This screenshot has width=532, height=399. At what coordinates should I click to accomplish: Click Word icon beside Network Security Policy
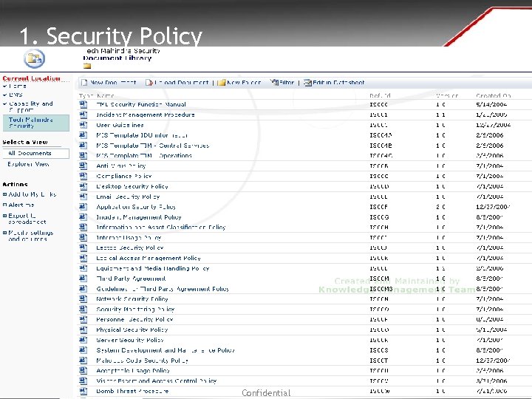click(83, 299)
